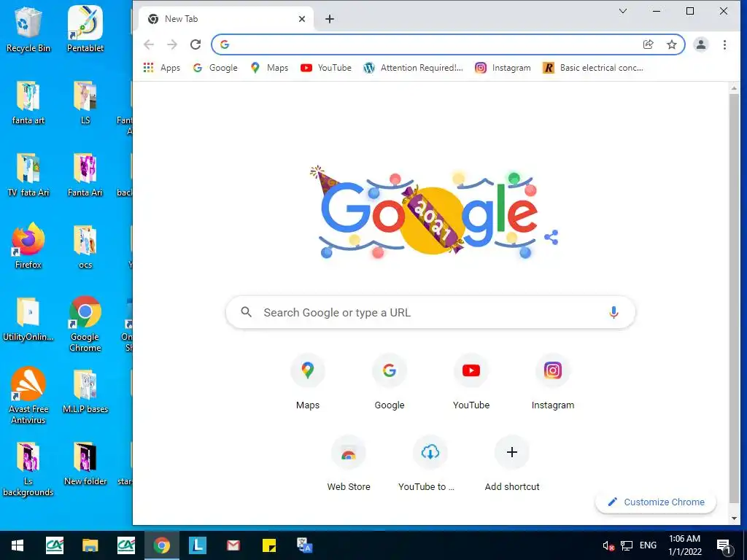The width and height of the screenshot is (747, 560).
Task: Open the Instagram bookmark in bookmarks bar
Action: (x=503, y=68)
